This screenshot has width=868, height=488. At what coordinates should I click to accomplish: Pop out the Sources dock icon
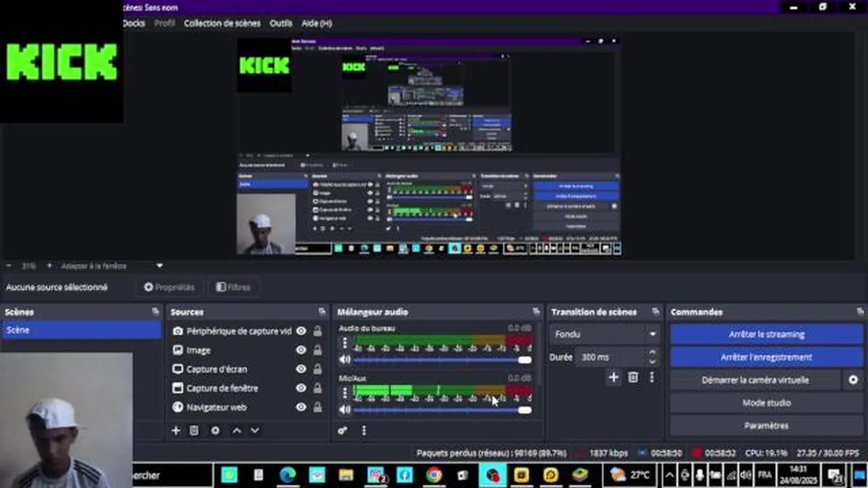[x=322, y=312]
